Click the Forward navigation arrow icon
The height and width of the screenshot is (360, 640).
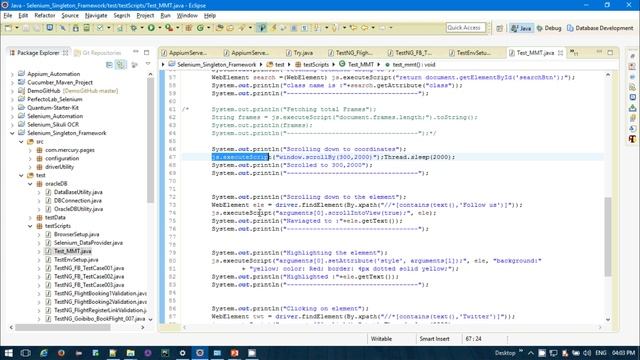(382, 28)
